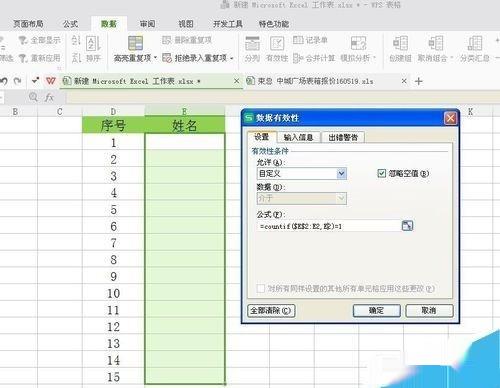Click the 分类汇总 subtotal icon
This screenshot has width=500, height=388.
[x=475, y=43]
